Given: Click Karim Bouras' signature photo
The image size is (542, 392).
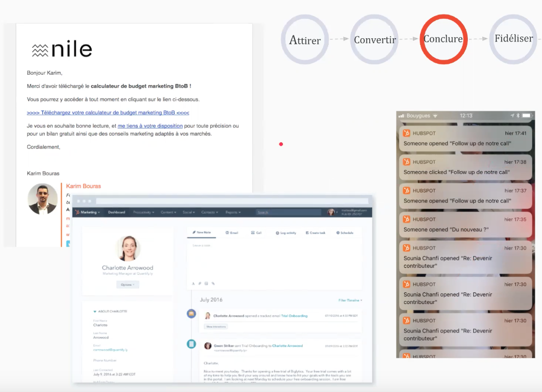Looking at the screenshot, I should pos(43,199).
